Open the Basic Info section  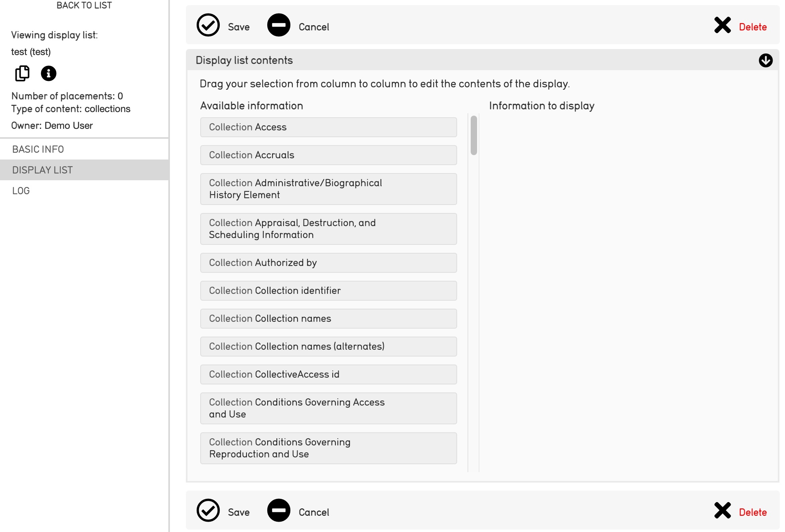pos(38,149)
